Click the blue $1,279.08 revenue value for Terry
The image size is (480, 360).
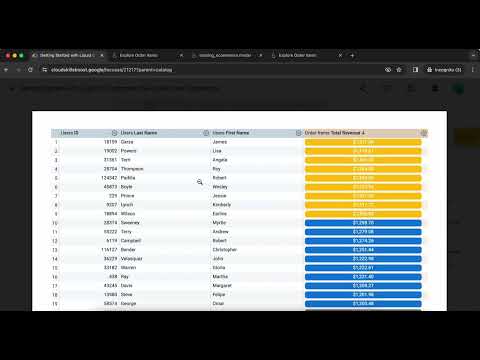coord(363,232)
